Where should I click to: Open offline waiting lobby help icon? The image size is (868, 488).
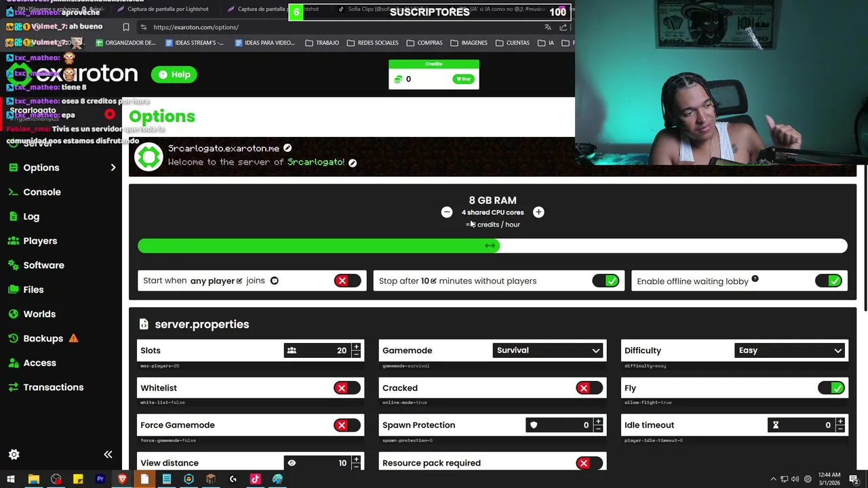(x=755, y=279)
